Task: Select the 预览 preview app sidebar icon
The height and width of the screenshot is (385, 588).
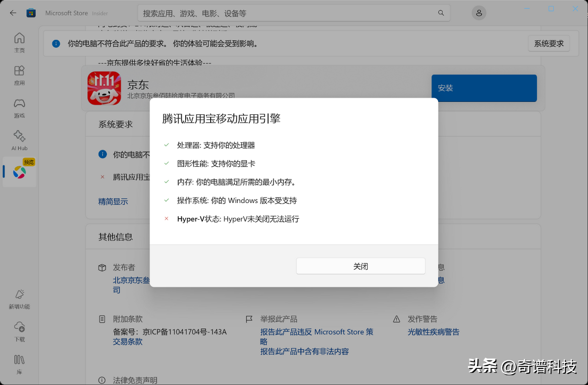Action: pyautogui.click(x=20, y=172)
